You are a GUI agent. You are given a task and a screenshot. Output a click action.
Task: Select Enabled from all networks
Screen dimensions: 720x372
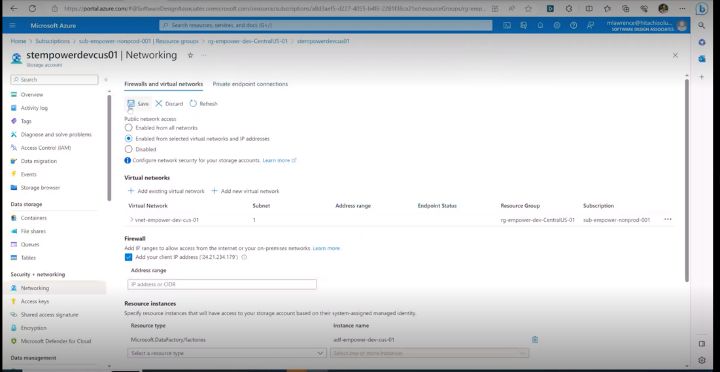129,128
